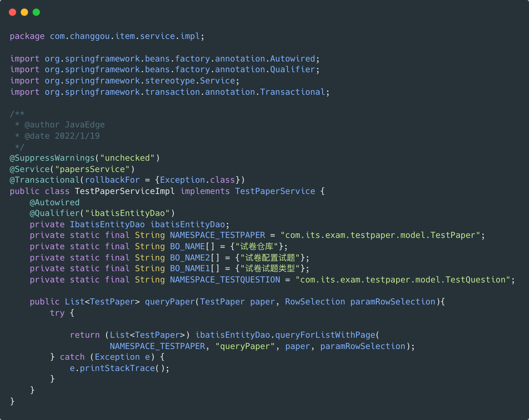Click the NAMESPACE_TESTPAPER constant name in its declaration
Screen dimensions: 529x420
coord(218,235)
